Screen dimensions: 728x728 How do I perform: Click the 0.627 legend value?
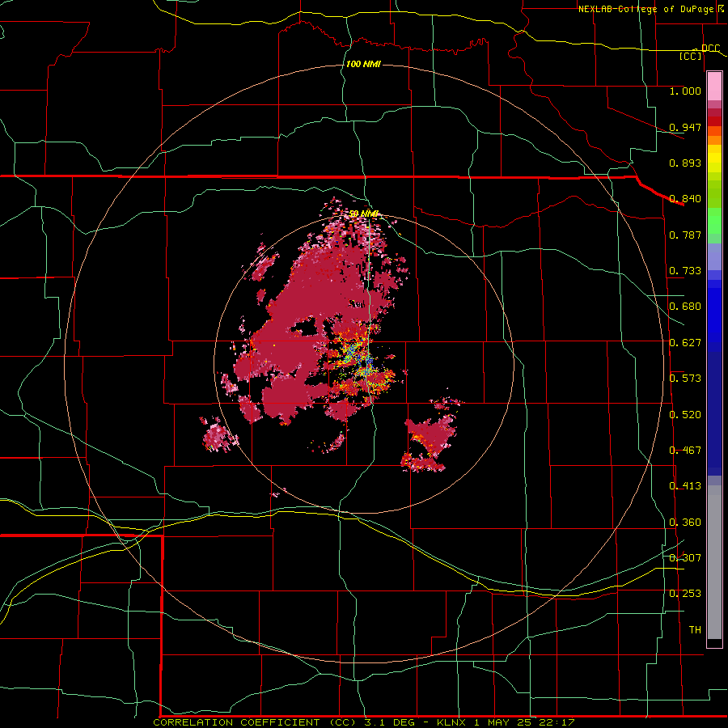[x=685, y=343]
